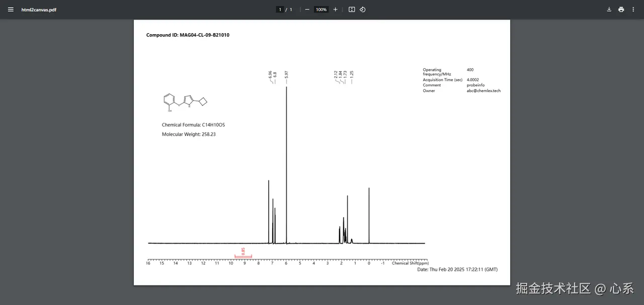Edit the 100% zoom level field
The height and width of the screenshot is (305, 644).
(321, 10)
